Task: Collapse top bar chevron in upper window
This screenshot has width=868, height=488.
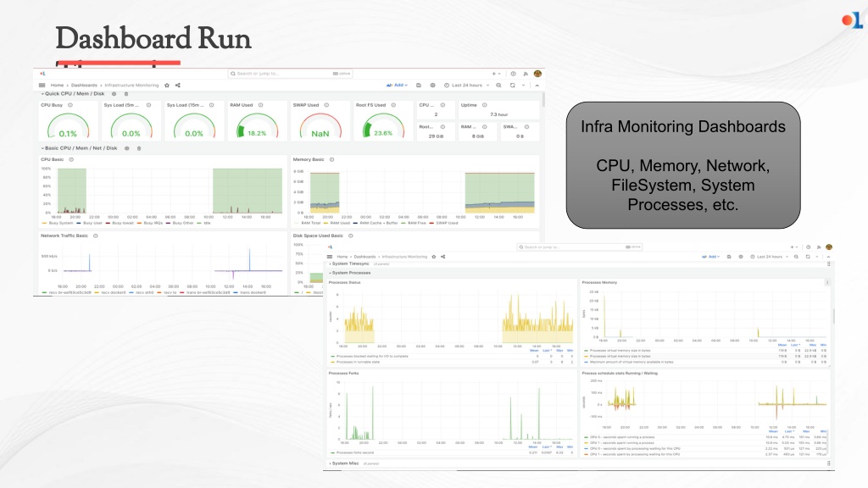Action: pos(537,86)
